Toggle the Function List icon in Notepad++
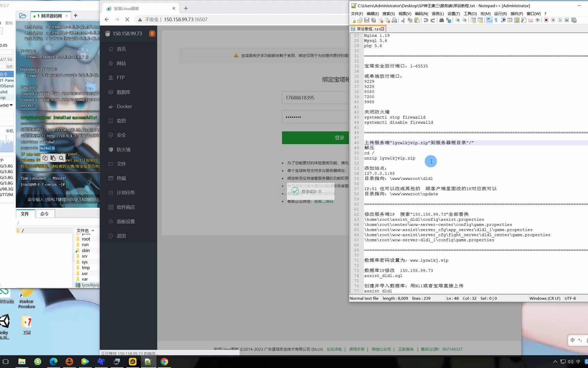588x368 pixels. click(x=524, y=20)
